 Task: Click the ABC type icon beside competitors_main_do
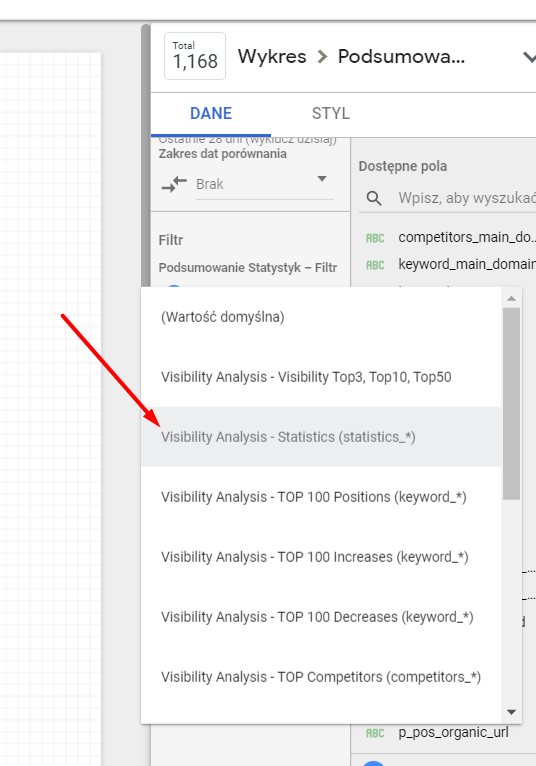(375, 238)
